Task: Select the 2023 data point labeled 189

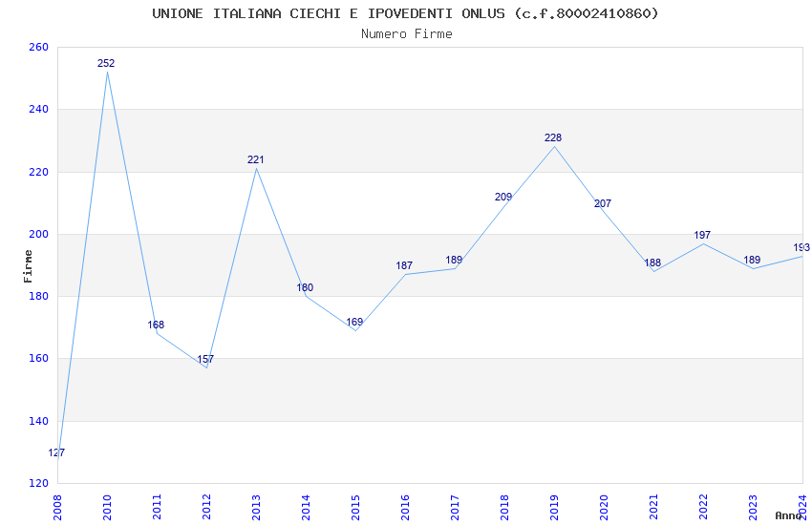Action: pyautogui.click(x=752, y=261)
